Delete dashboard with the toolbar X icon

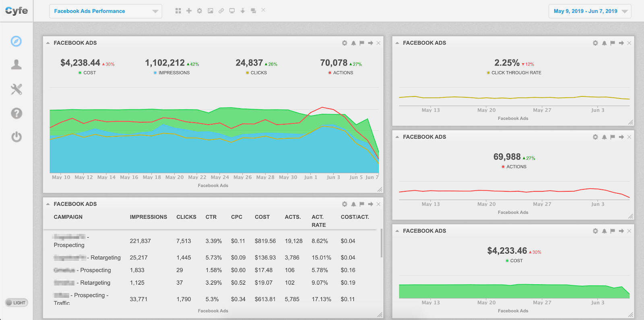(x=263, y=10)
